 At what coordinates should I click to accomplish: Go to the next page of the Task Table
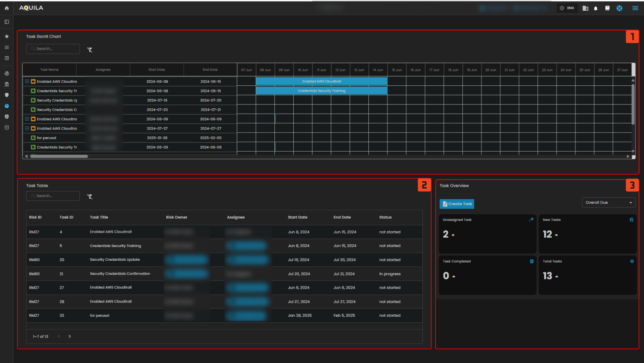(69, 337)
